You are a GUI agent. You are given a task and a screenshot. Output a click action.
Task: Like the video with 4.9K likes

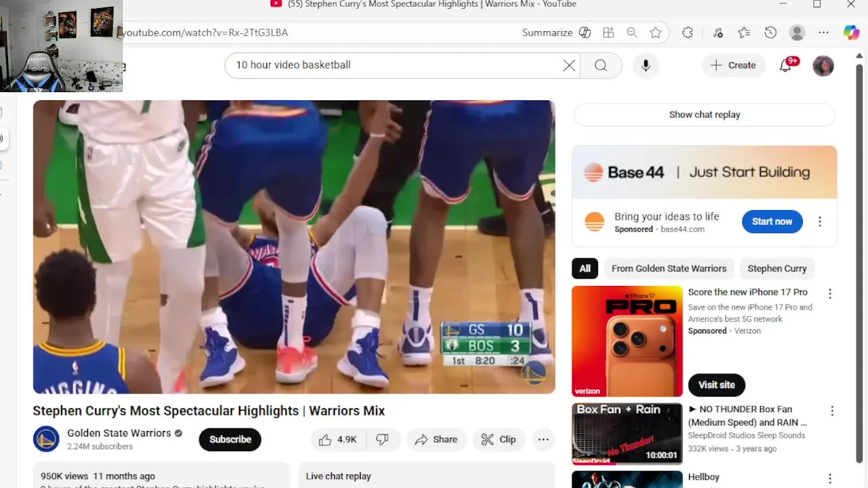coord(338,439)
